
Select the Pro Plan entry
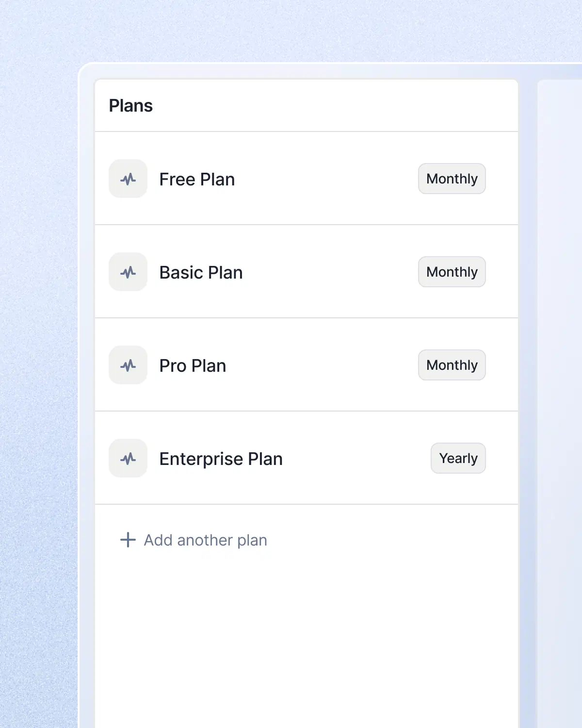click(193, 365)
